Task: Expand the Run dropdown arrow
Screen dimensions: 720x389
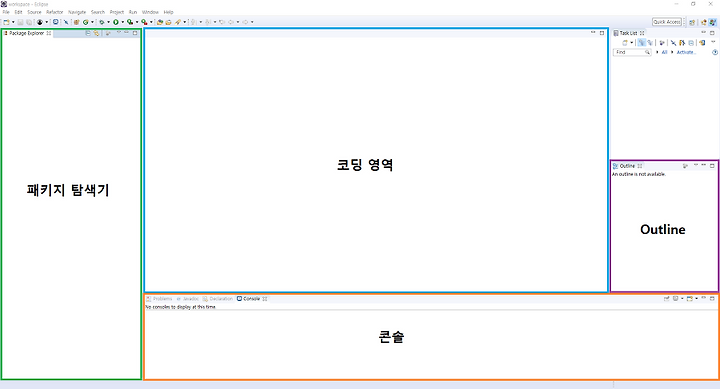Action: 123,22
